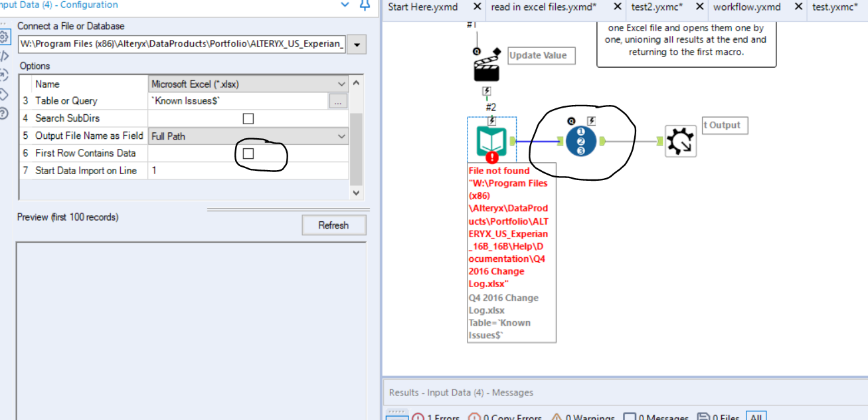The width and height of the screenshot is (868, 420).
Task: Click the Start Data Import on Line value
Action: click(x=248, y=171)
